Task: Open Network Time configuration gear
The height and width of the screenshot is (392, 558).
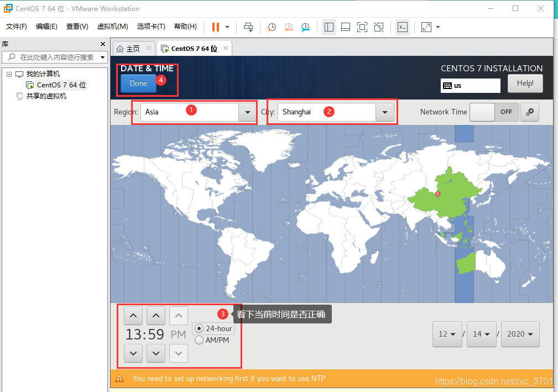Action: pos(530,112)
